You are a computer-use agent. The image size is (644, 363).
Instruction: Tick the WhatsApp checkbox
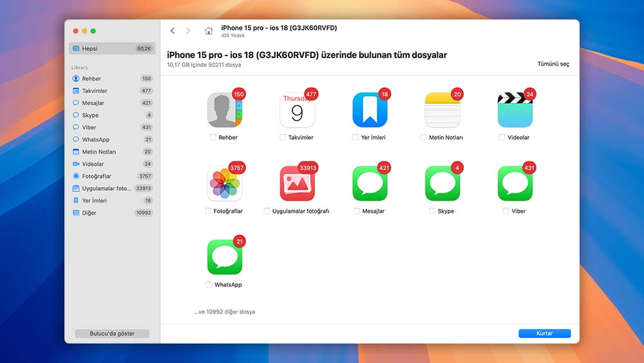209,284
